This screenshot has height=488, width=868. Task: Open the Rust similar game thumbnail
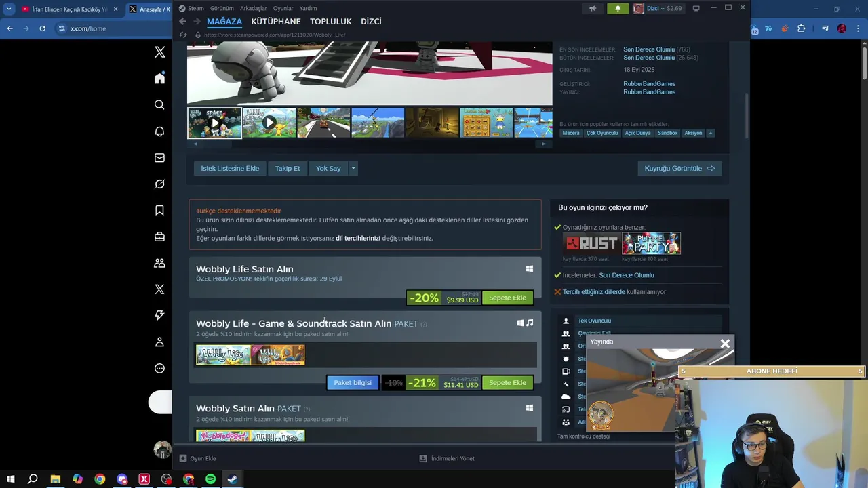pyautogui.click(x=591, y=243)
